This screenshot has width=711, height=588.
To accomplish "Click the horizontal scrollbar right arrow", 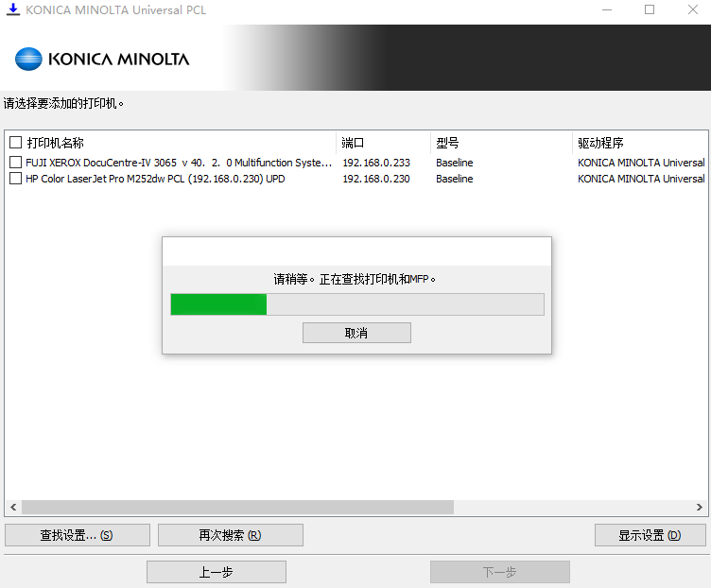I will click(700, 507).
